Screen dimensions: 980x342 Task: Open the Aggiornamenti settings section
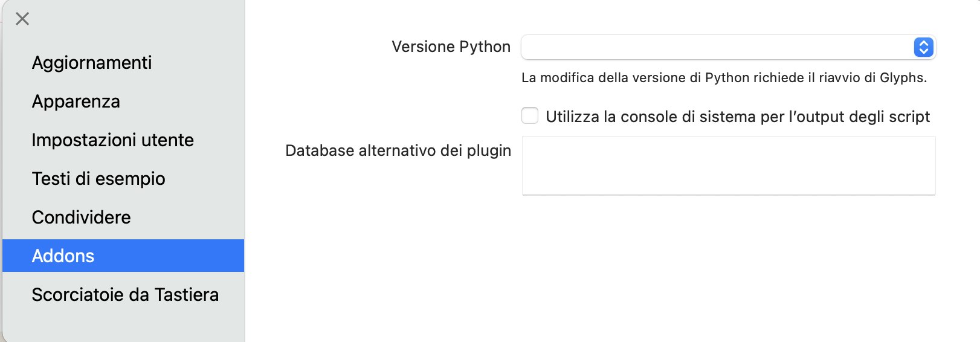pos(92,63)
